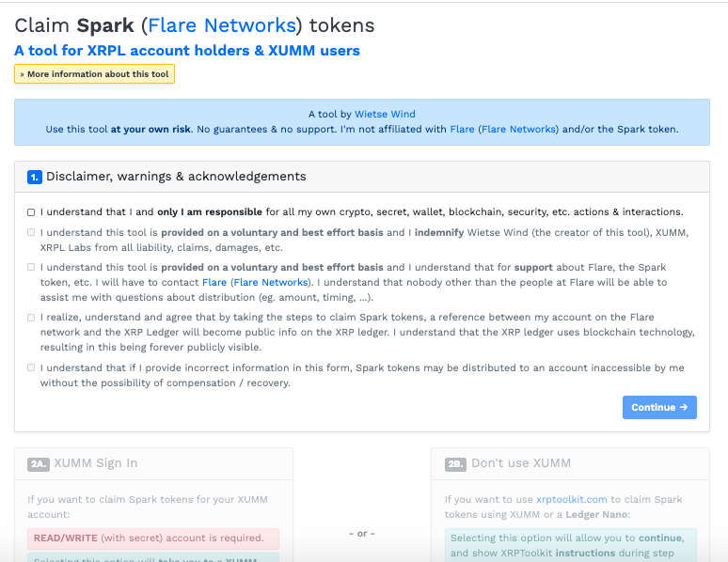This screenshot has height=562, width=728.
Task: Click the 2A step badge
Action: tap(38, 463)
